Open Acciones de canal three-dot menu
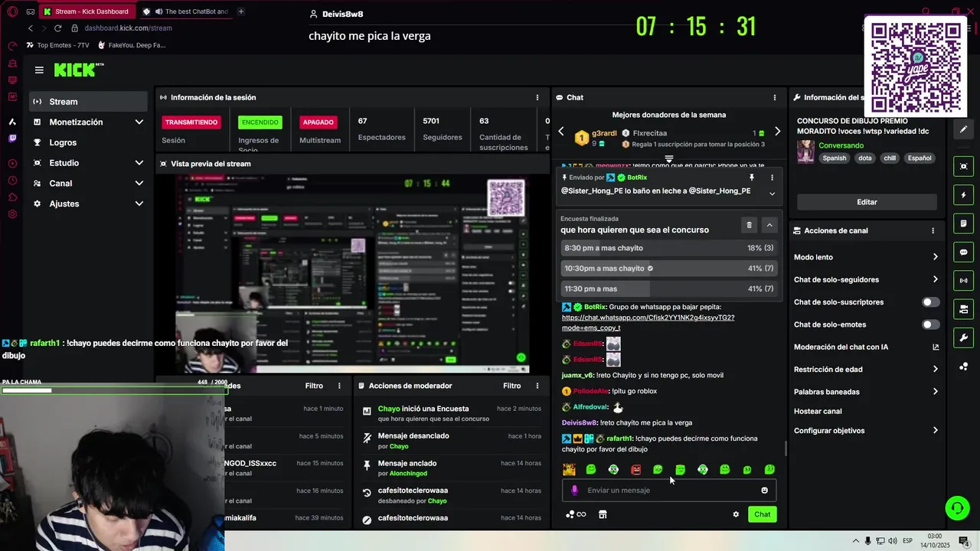This screenshot has width=980, height=551. [x=933, y=230]
